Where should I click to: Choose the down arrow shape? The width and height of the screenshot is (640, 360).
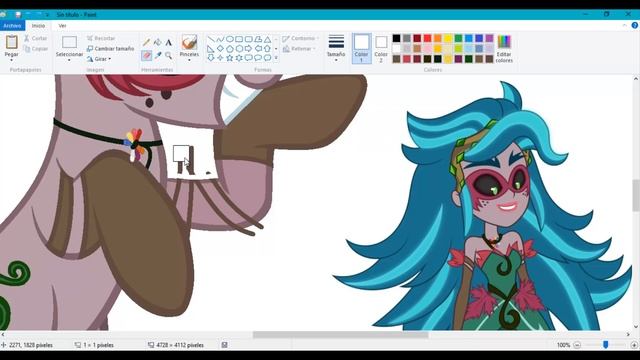click(x=211, y=58)
